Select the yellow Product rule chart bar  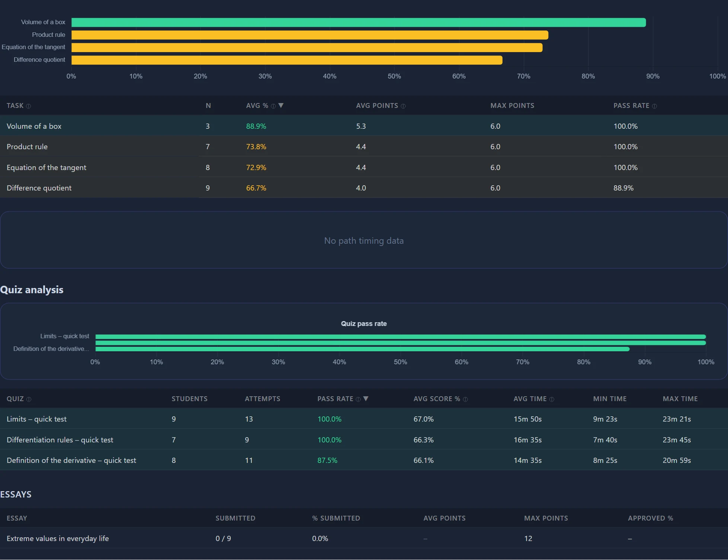pos(310,35)
